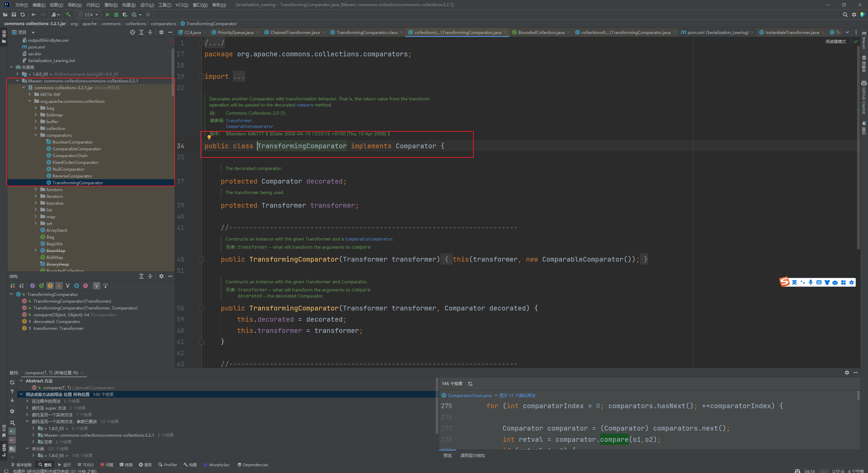Expand all members in the Structure panel header
This screenshot has height=473, width=868.
click(141, 276)
